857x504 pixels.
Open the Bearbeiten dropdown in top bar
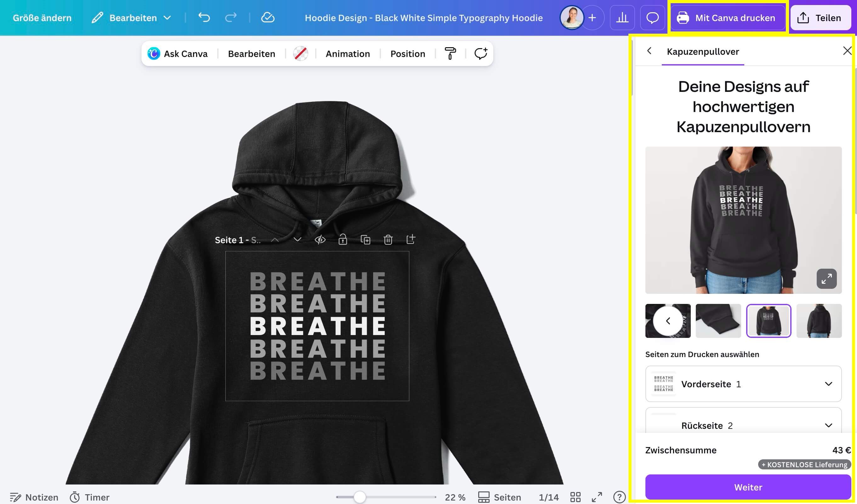(x=132, y=18)
